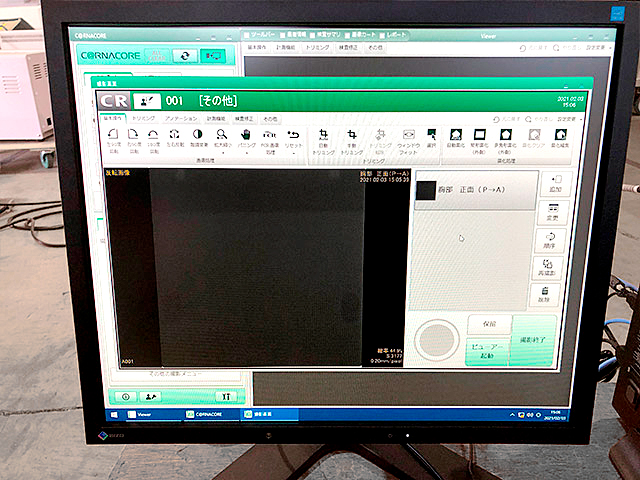The height and width of the screenshot is (480, 640).
Task: Select rectangular blackening (矩形黒化) tool
Action: (479, 141)
